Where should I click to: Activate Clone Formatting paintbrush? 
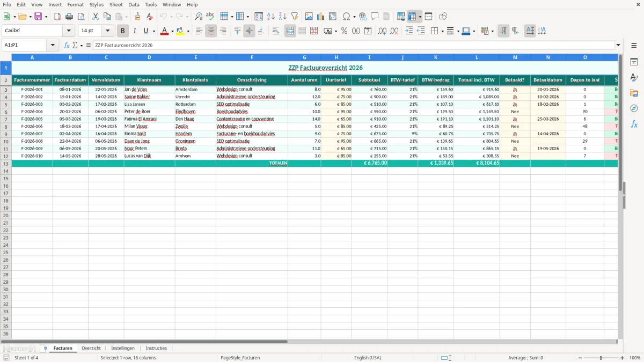138,17
